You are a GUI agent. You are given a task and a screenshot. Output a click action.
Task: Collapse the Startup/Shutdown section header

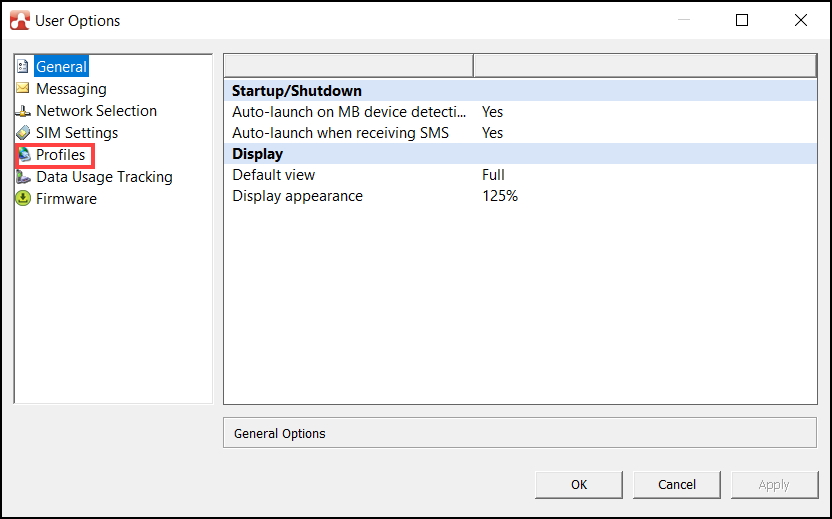[297, 91]
